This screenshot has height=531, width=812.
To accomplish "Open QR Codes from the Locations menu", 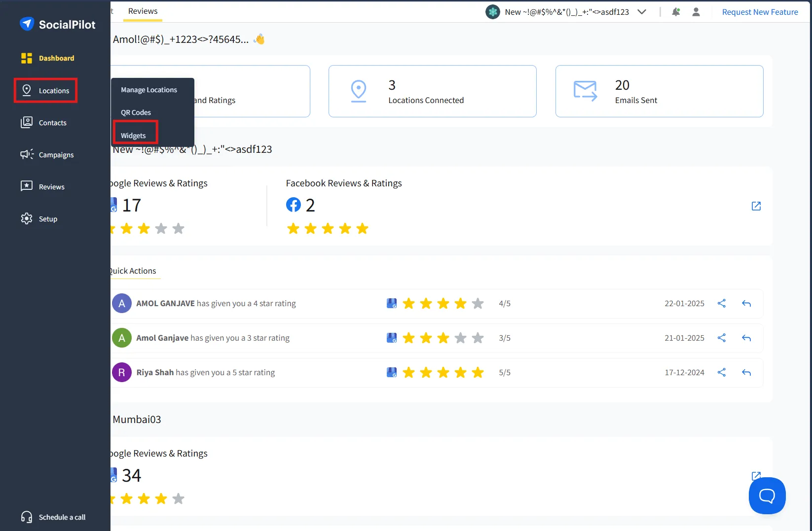I will point(136,112).
